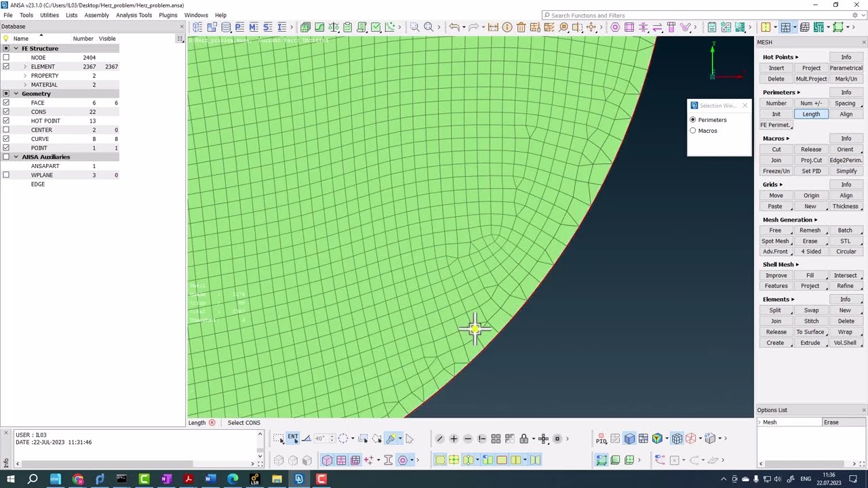This screenshot has width=868, height=488.
Task: Click the shell mesh Improve button
Action: (776, 275)
